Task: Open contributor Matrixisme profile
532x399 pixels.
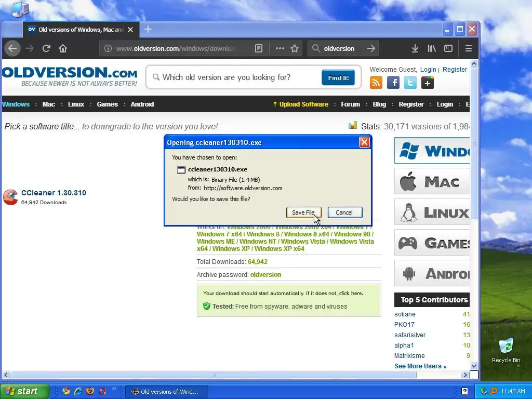Action: (409, 355)
